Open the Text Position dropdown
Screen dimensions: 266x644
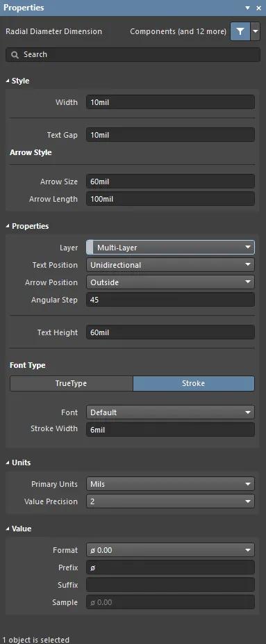click(x=170, y=265)
